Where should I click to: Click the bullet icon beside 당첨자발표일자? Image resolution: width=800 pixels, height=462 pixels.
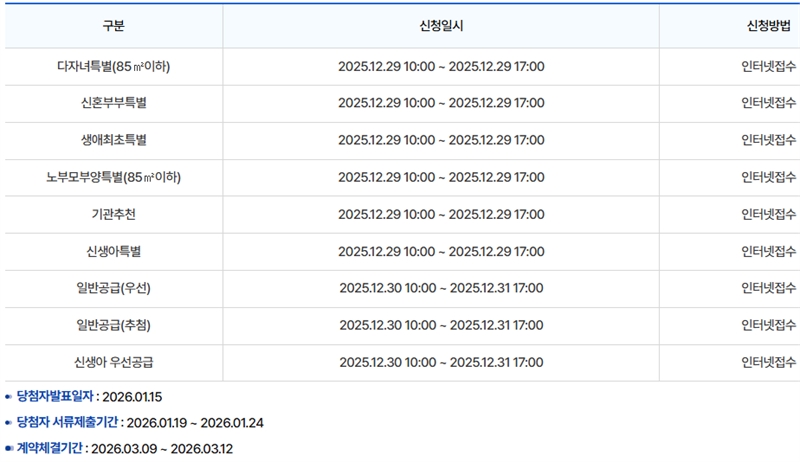9,397
